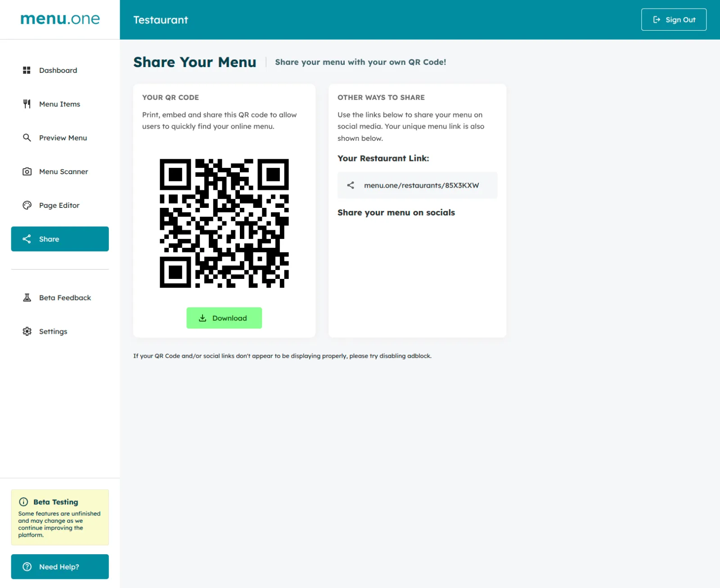Click the menu.one logo
The image size is (720, 588).
pyautogui.click(x=60, y=19)
